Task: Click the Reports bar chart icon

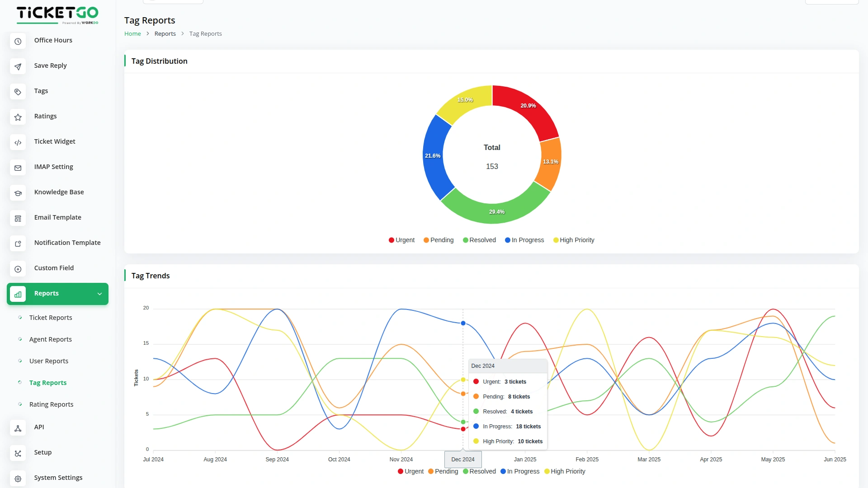Action: [18, 294]
